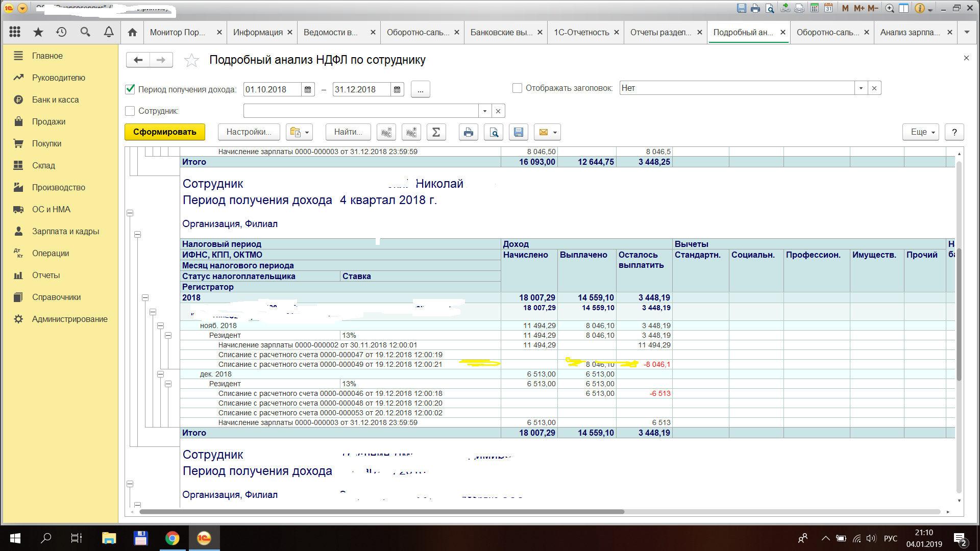Enable the Сотрудник filter checkbox
The image size is (980, 551).
[x=130, y=111]
